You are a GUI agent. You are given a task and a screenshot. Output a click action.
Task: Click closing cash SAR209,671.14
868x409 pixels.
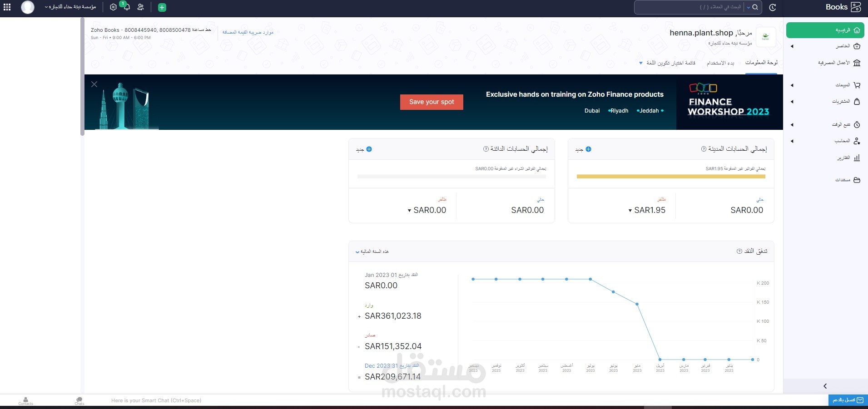point(392,377)
